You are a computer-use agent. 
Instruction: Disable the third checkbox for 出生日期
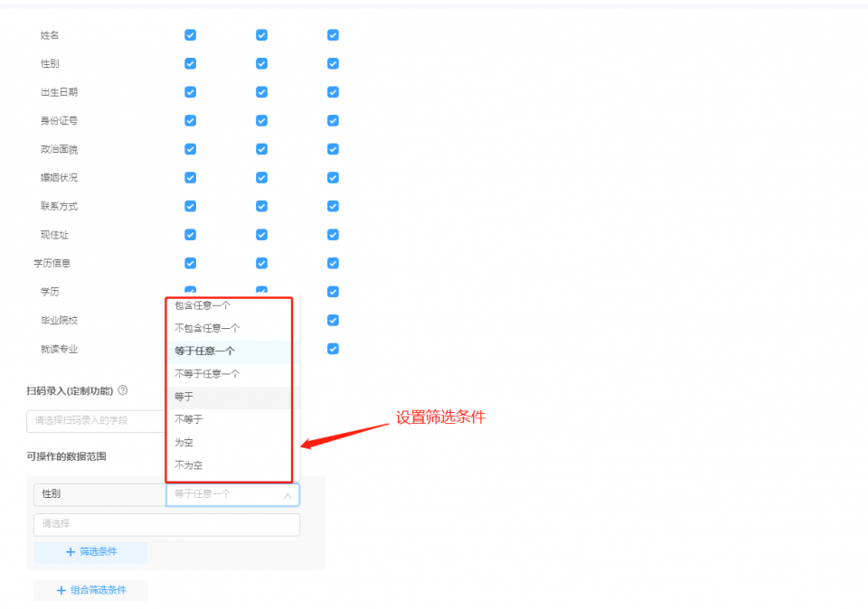coord(333,91)
